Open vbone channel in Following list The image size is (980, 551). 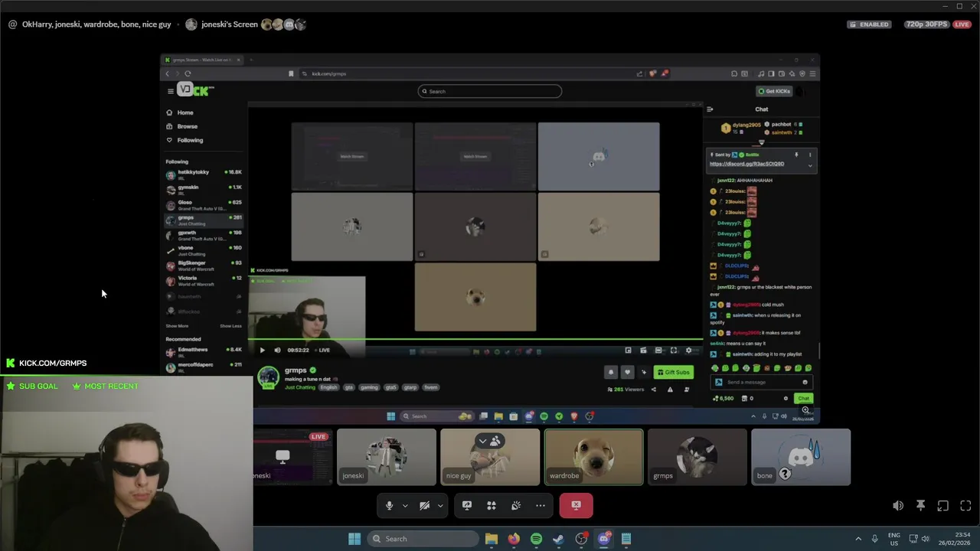[204, 250]
